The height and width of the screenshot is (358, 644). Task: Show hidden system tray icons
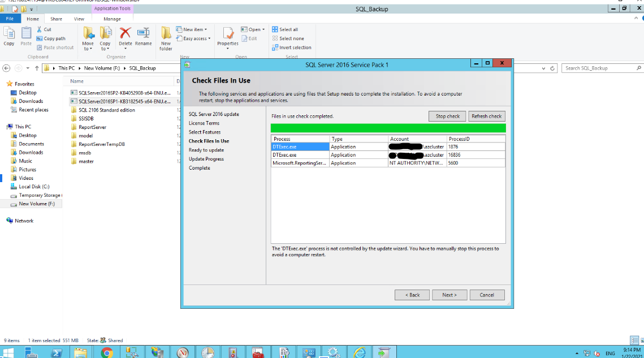tap(577, 353)
